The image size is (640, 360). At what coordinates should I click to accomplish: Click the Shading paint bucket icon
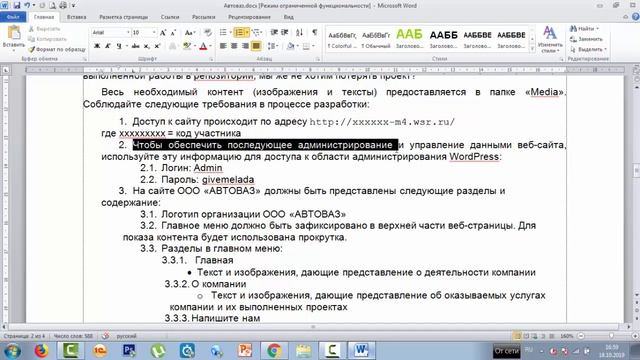[290, 46]
